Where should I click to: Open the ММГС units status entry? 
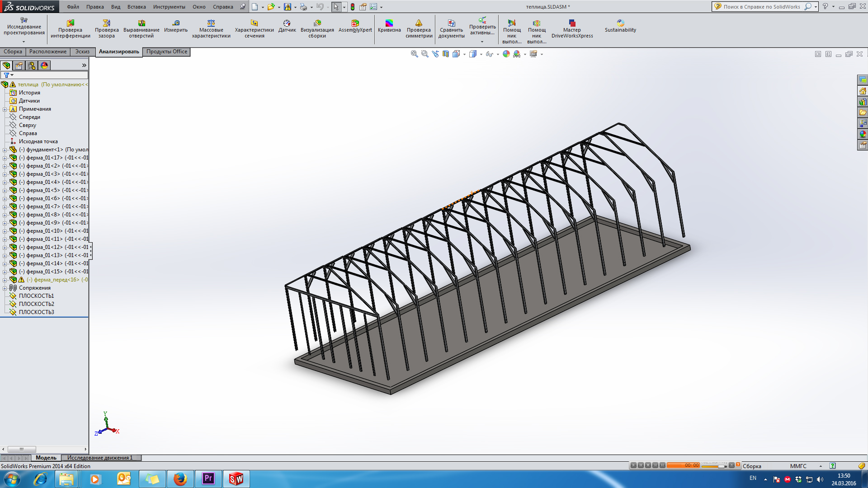(798, 466)
